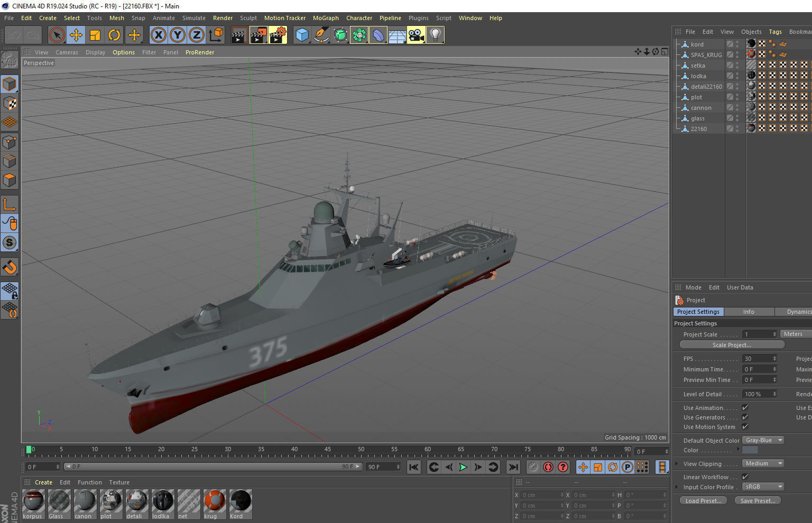Play the animation forward
The image size is (812, 523).
click(463, 467)
